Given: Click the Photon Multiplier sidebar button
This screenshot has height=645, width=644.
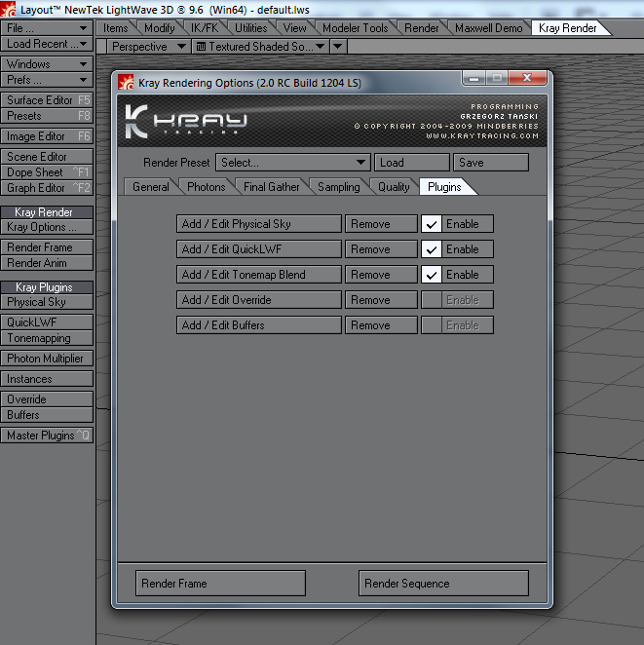Looking at the screenshot, I should coord(46,359).
